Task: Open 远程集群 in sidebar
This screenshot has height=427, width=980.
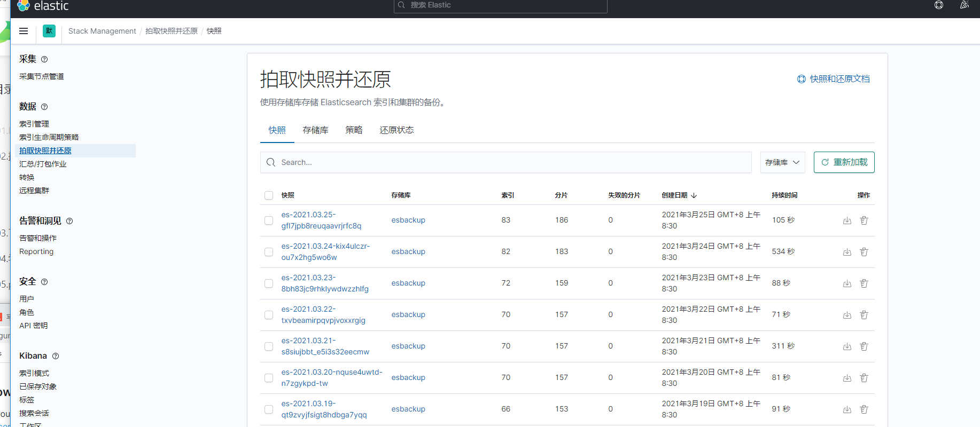Action: (34, 191)
